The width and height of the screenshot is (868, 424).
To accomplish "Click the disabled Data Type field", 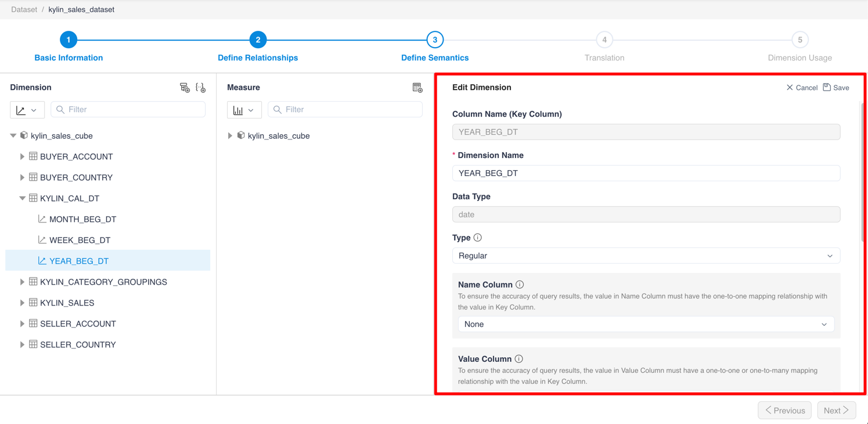I will coord(646,214).
